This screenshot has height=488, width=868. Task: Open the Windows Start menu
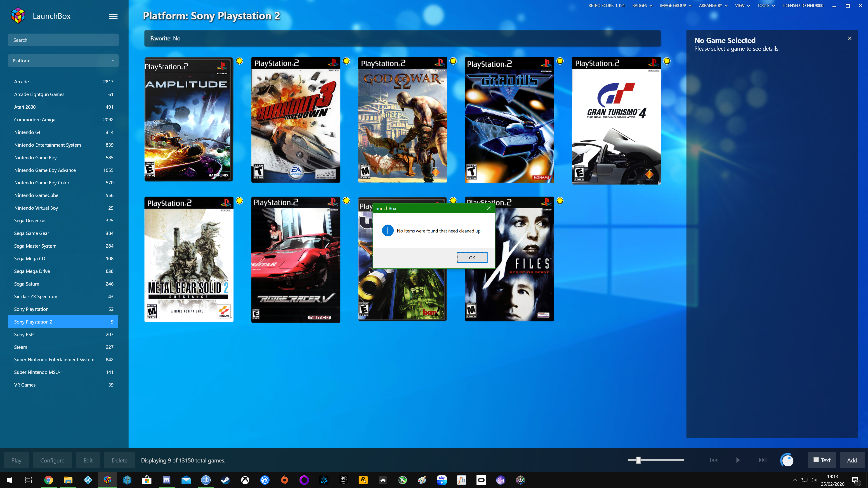9,480
